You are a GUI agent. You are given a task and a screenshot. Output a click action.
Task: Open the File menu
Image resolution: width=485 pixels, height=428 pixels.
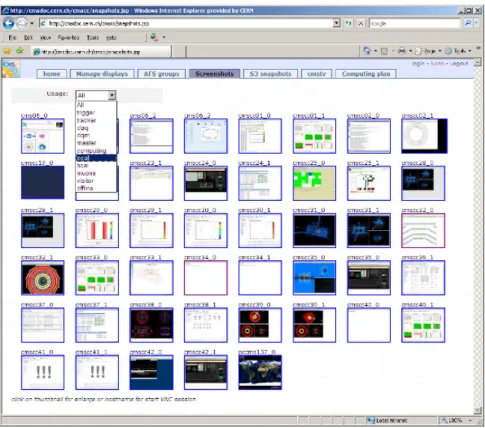12,38
